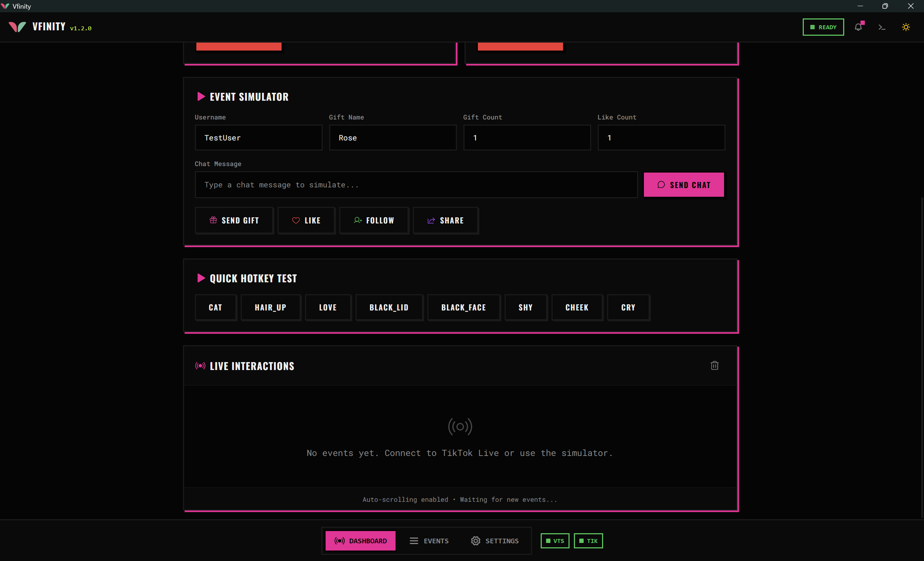Collapse the Event Simulator section arrow

[201, 97]
